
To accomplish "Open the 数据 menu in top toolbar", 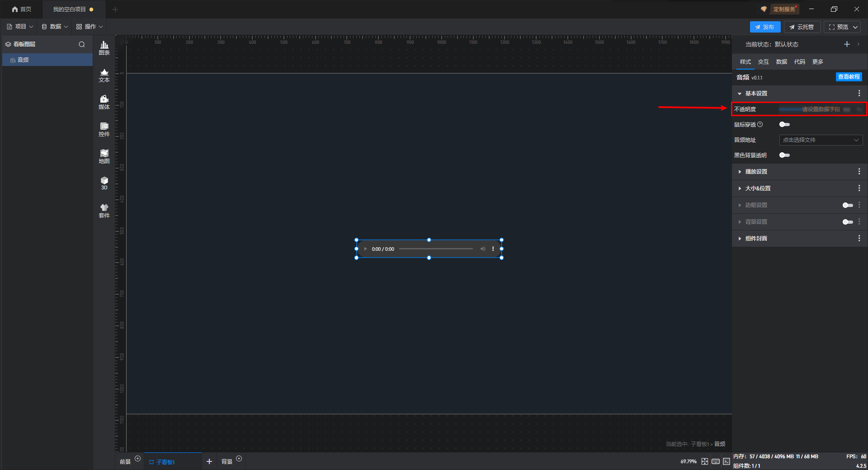I will pos(55,27).
